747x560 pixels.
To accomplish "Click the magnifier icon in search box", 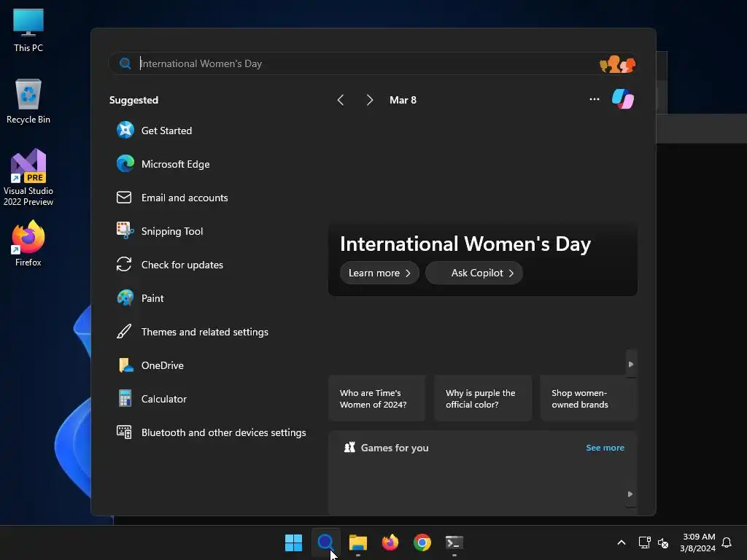I will tap(125, 63).
